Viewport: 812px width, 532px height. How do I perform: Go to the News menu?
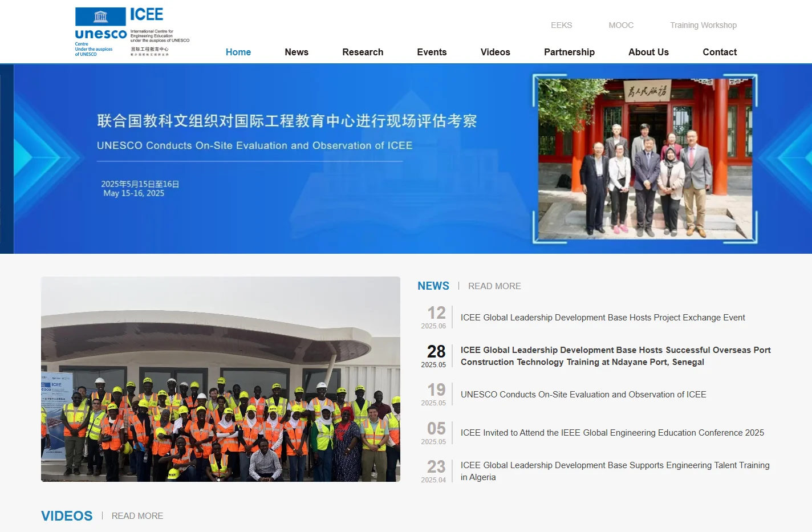pos(297,52)
